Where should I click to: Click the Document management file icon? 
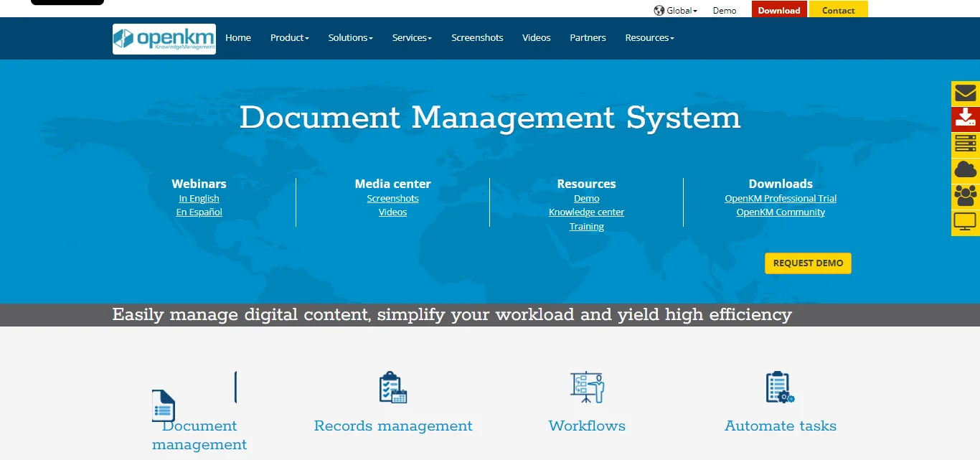(164, 405)
